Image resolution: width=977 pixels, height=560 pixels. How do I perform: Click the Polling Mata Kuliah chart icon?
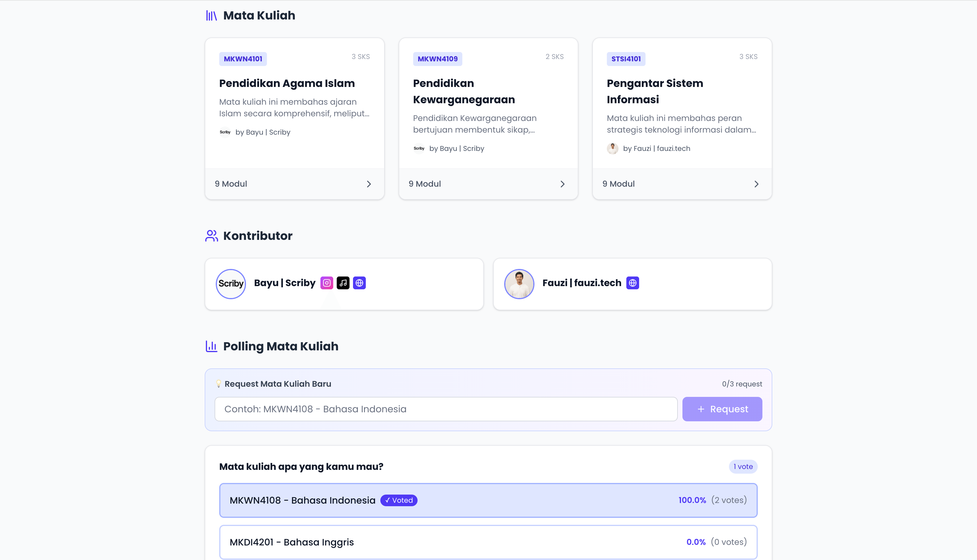pos(212,346)
